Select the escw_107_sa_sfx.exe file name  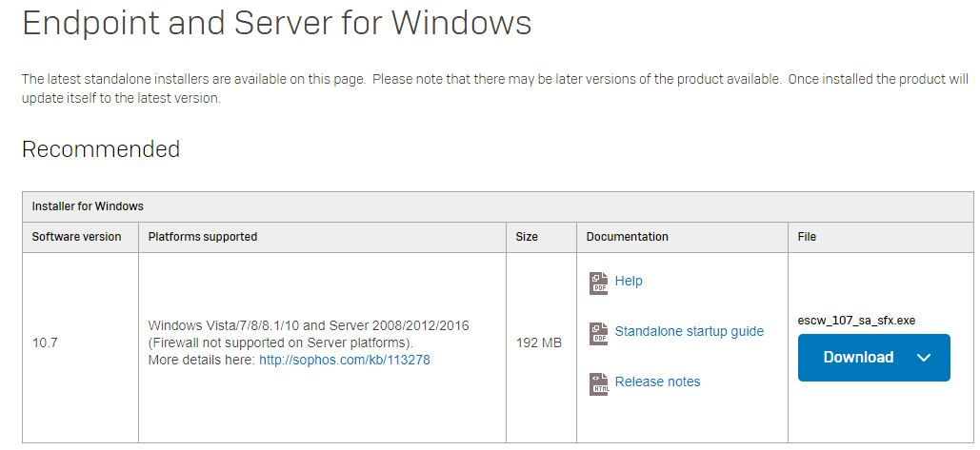(856, 321)
